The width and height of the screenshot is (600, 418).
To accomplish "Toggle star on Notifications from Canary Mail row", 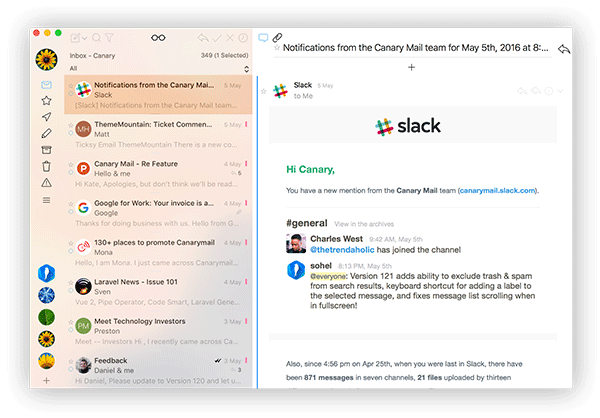I will [x=71, y=86].
